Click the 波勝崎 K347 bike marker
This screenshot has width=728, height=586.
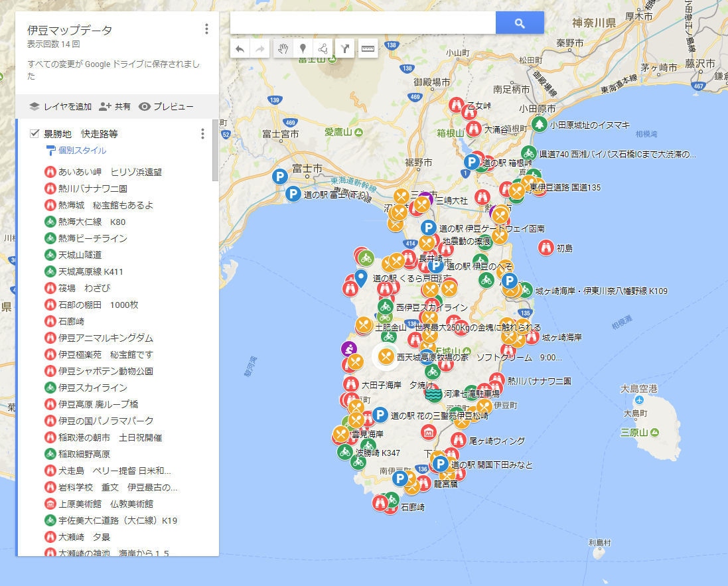344,451
